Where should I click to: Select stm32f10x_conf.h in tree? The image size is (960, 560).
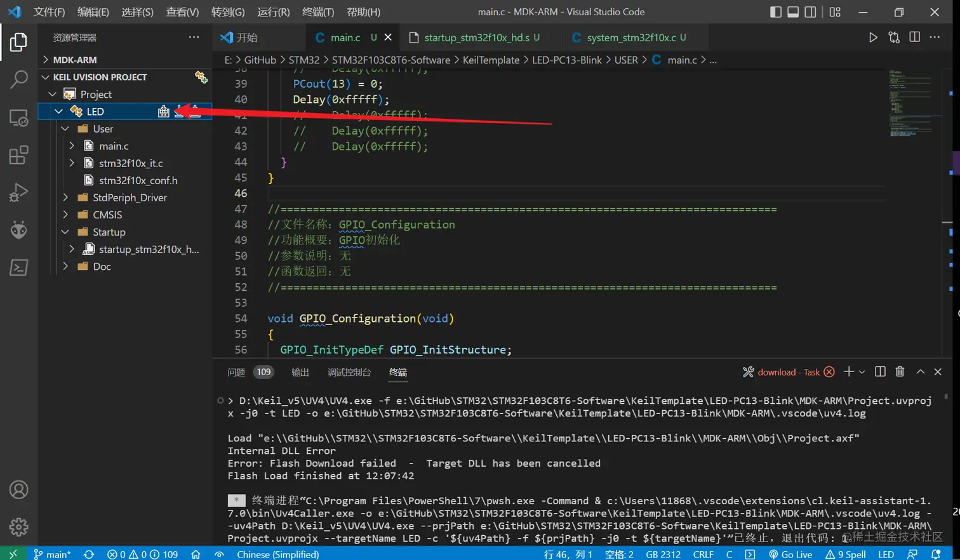(138, 180)
